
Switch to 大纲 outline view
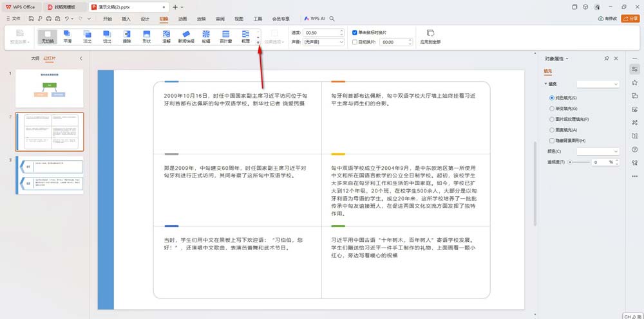pyautogui.click(x=35, y=59)
